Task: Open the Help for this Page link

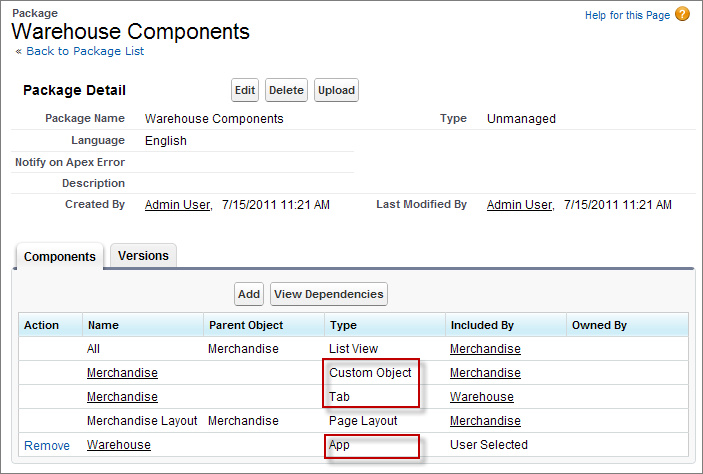Action: pyautogui.click(x=627, y=15)
